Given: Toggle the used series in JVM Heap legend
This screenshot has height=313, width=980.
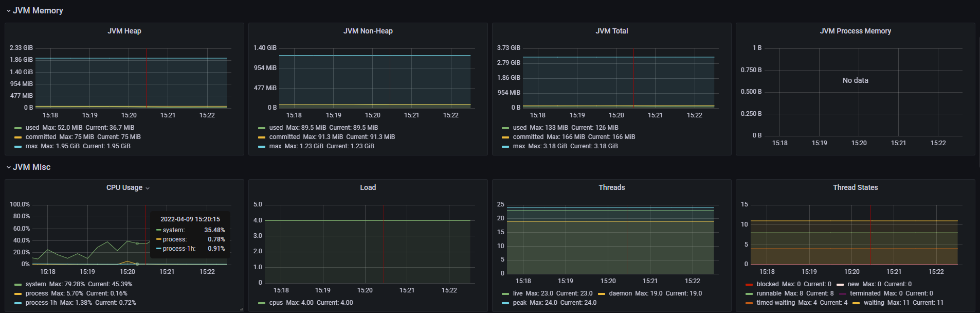Looking at the screenshot, I should (32, 128).
